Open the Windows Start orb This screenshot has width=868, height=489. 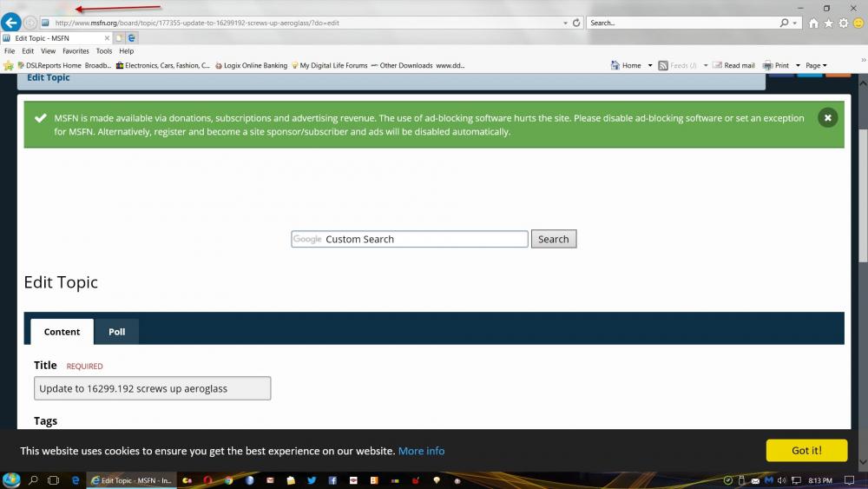[x=11, y=480]
